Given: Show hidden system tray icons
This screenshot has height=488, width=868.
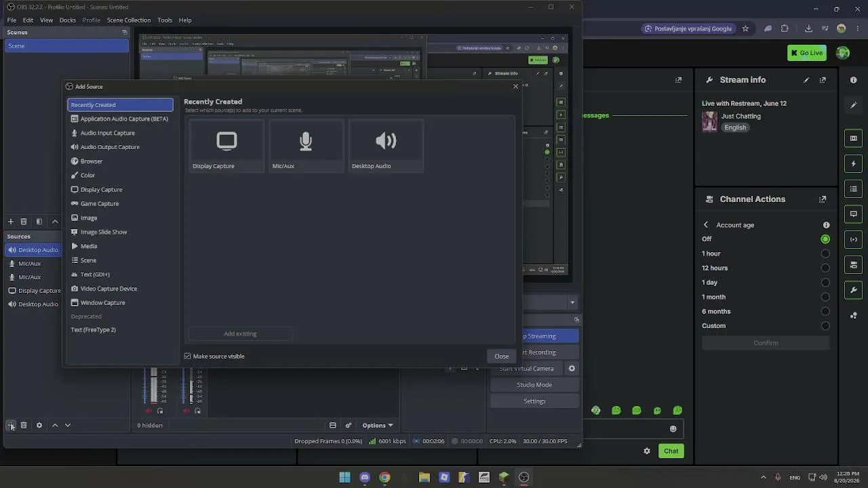Looking at the screenshot, I should pos(763,477).
